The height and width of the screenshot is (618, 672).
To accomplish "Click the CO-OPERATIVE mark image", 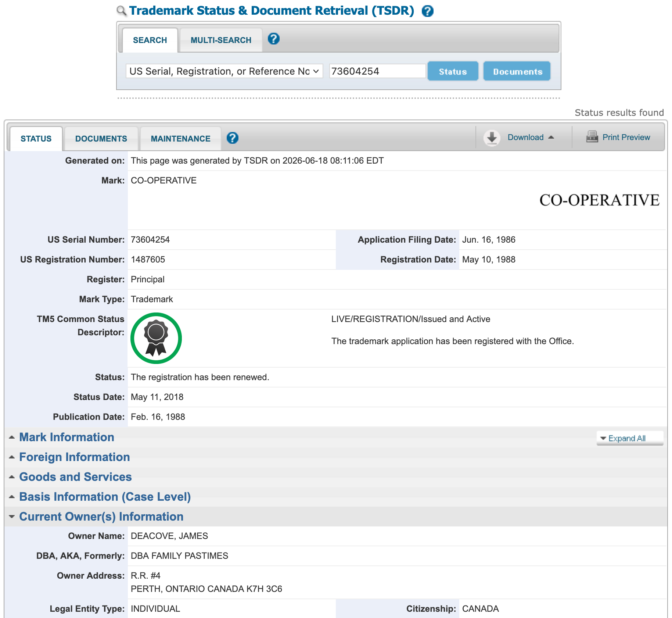I will tap(599, 200).
